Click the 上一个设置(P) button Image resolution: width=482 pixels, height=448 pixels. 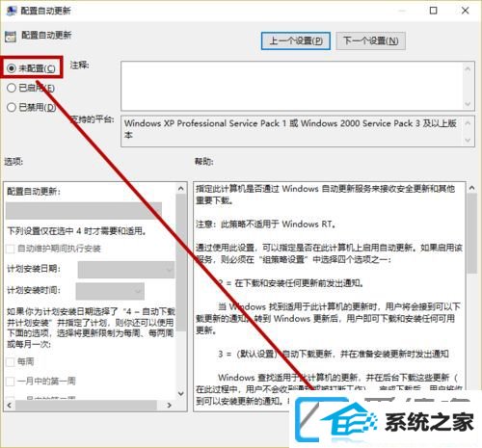296,40
